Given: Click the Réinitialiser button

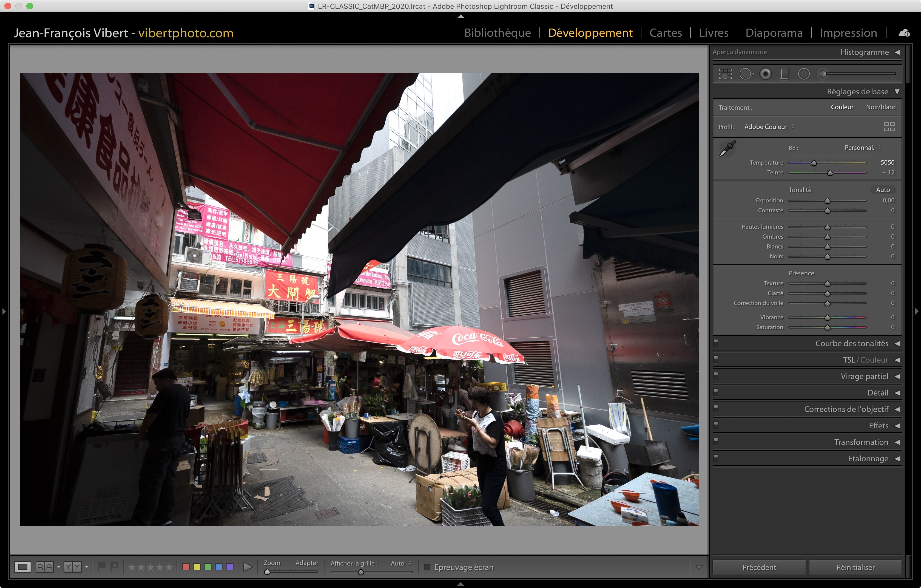Looking at the screenshot, I should tap(855, 567).
